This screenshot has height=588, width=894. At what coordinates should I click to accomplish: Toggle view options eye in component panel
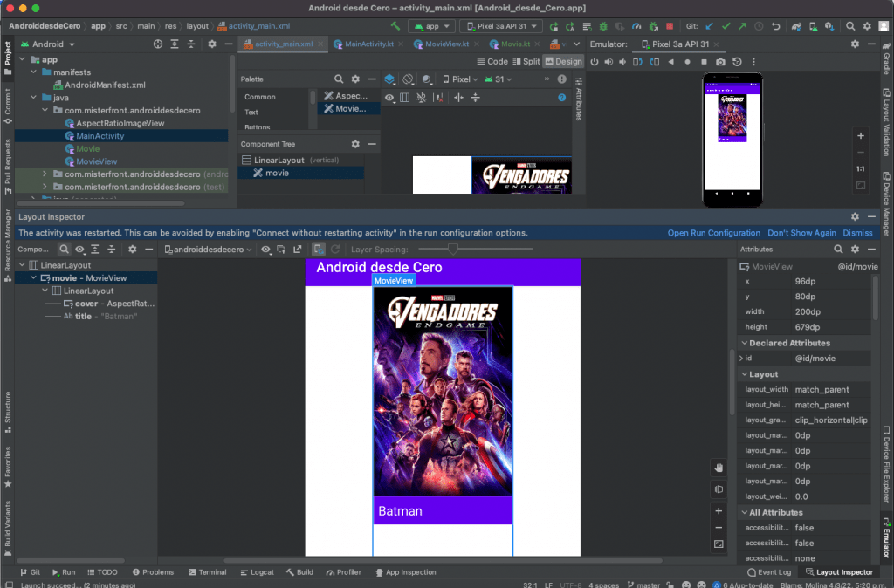(79, 249)
